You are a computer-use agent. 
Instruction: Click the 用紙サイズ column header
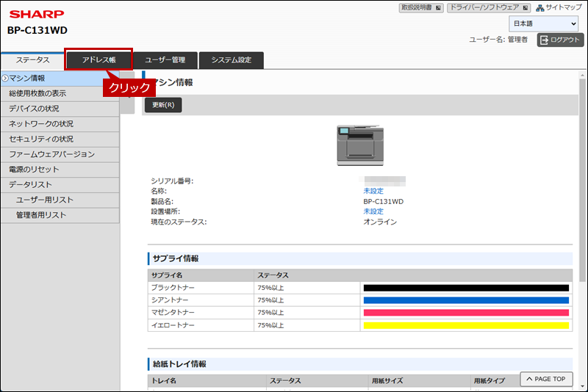point(387,381)
